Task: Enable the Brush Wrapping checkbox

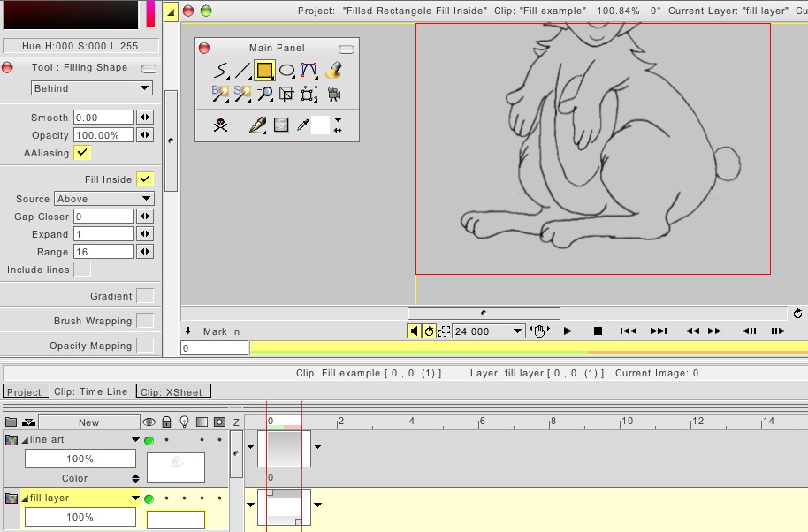Action: point(145,321)
